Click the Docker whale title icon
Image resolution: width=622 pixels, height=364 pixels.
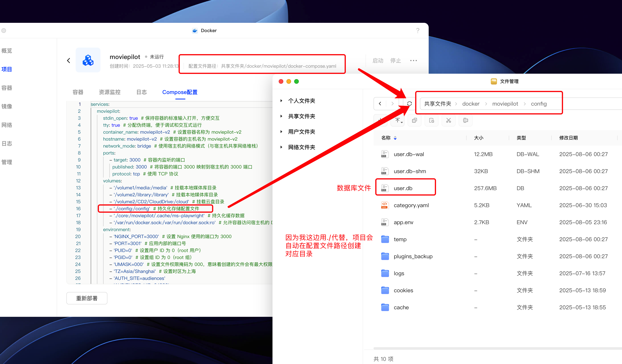195,31
